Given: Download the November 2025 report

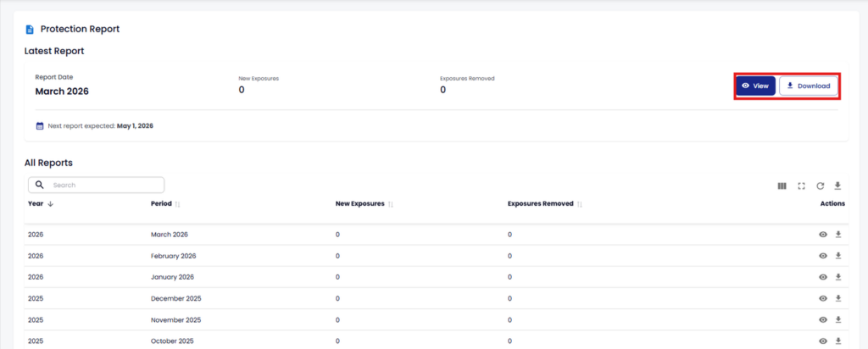Looking at the screenshot, I should tap(838, 319).
